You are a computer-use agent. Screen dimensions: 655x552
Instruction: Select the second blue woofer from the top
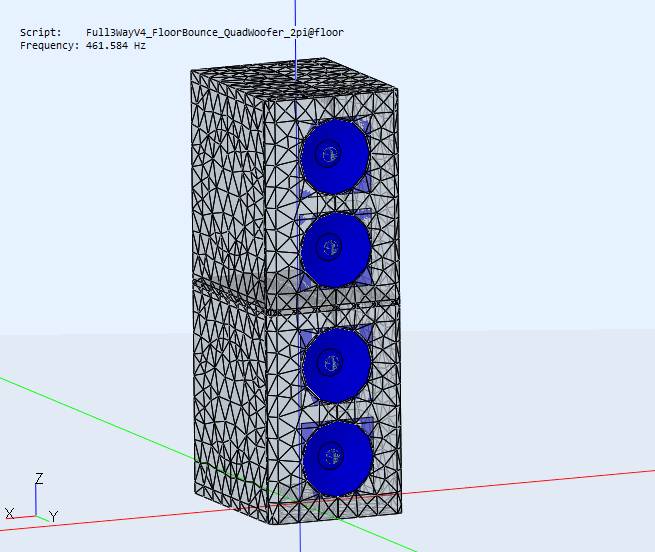pos(335,250)
